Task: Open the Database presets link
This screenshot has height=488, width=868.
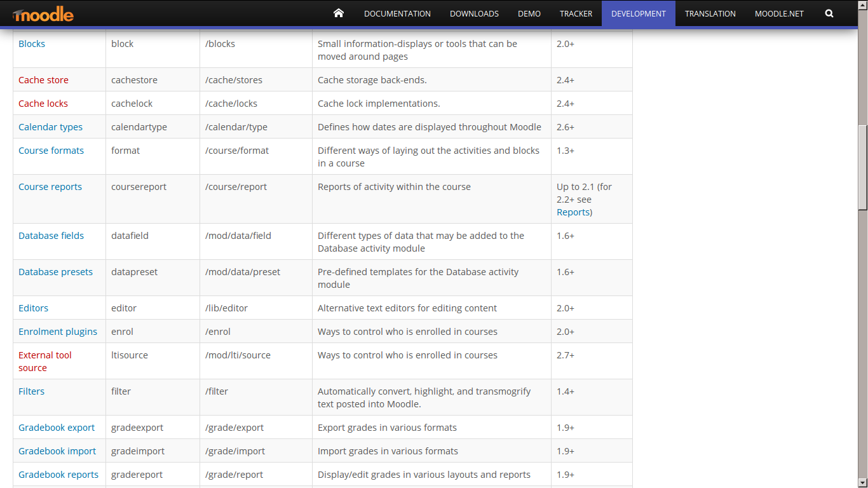Action: pyautogui.click(x=55, y=272)
